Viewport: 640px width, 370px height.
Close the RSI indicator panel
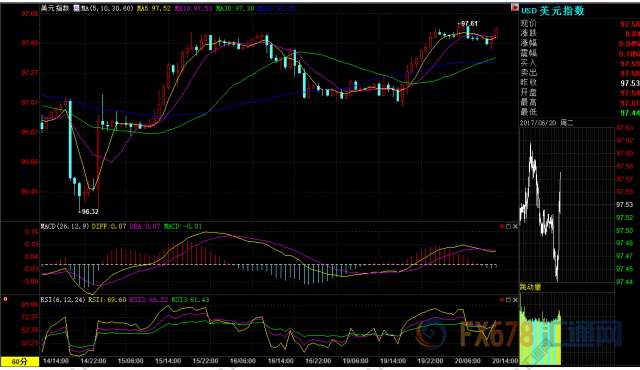tap(515, 300)
